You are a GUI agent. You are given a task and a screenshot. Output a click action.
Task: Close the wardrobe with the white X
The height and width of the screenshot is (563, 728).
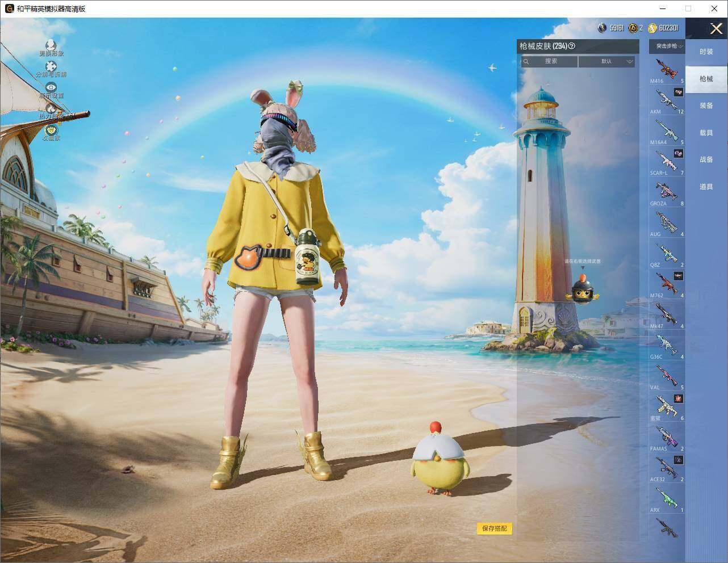coord(716,28)
